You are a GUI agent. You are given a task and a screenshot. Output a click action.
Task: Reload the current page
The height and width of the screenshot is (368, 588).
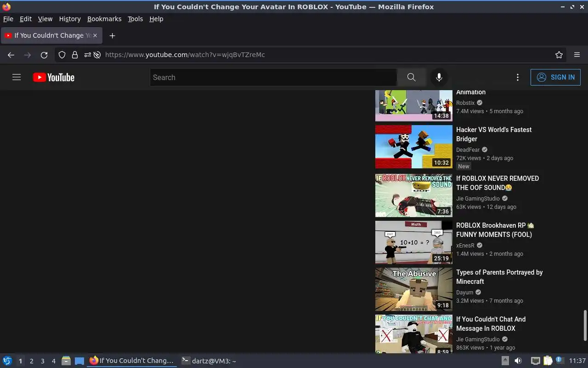(x=44, y=55)
